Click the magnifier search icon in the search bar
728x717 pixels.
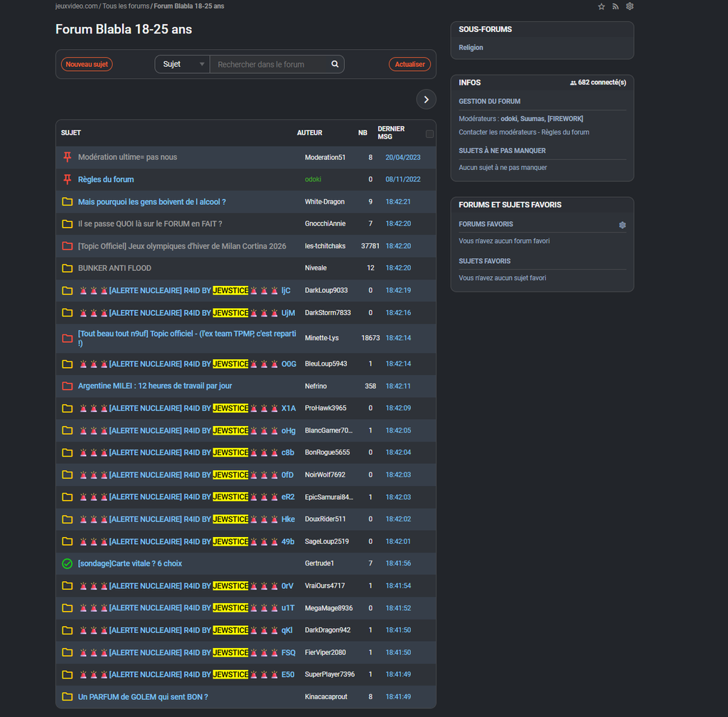[335, 64]
